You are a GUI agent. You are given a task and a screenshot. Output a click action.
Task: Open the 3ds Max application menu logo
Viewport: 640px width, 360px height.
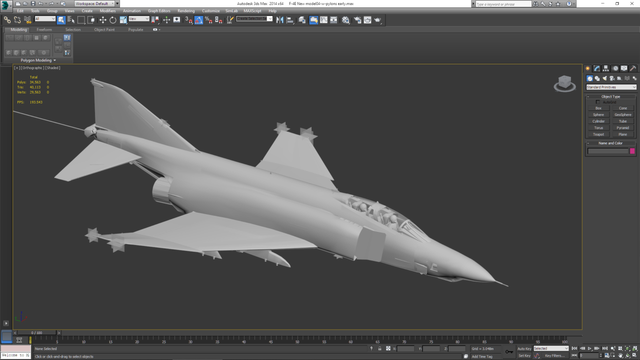pyautogui.click(x=6, y=5)
